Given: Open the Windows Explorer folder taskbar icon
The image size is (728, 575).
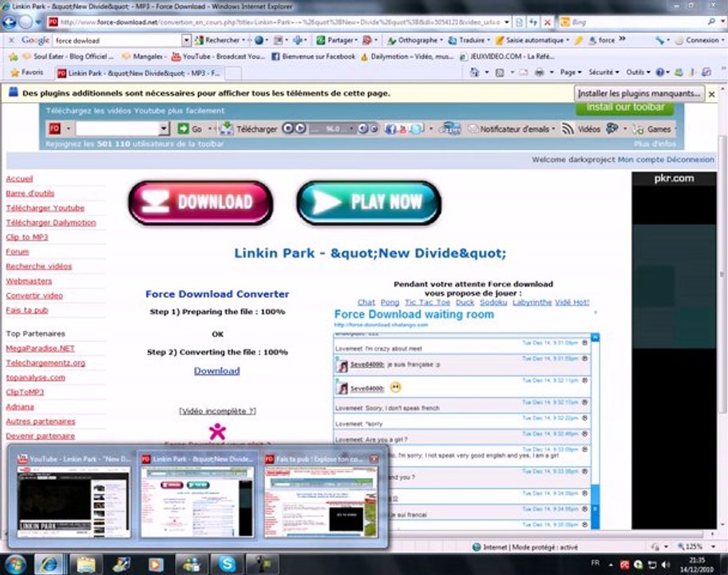Looking at the screenshot, I should [86, 565].
